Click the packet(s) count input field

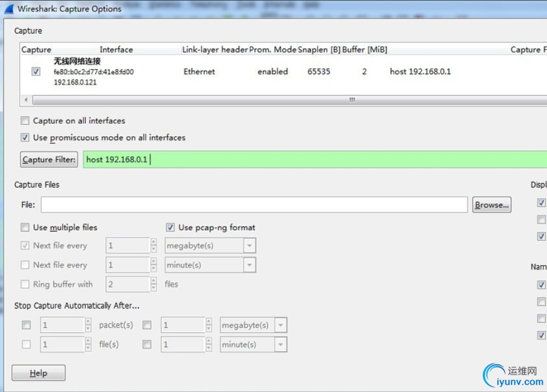62,325
